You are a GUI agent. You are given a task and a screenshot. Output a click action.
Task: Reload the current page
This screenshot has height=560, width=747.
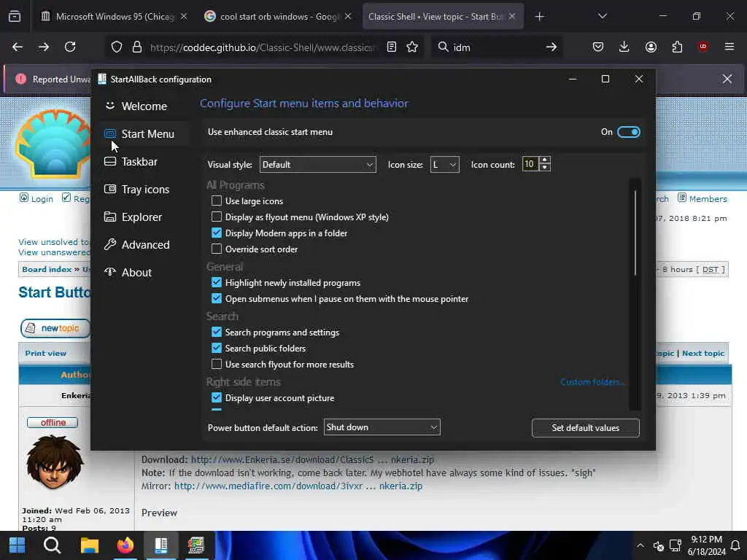[70, 47]
